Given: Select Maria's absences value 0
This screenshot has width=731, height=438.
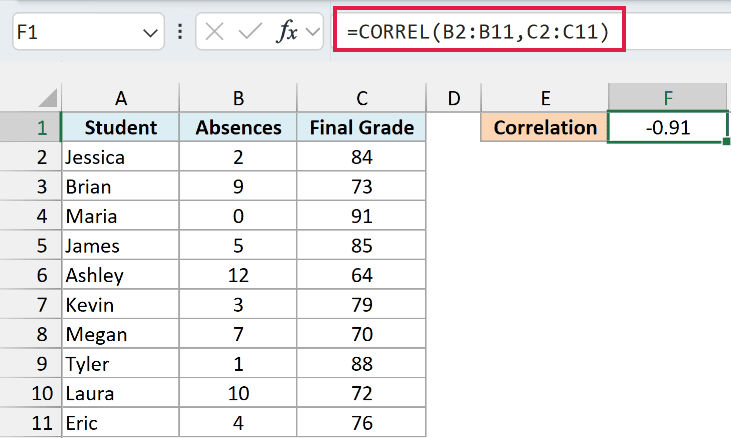Looking at the screenshot, I should 238,216.
